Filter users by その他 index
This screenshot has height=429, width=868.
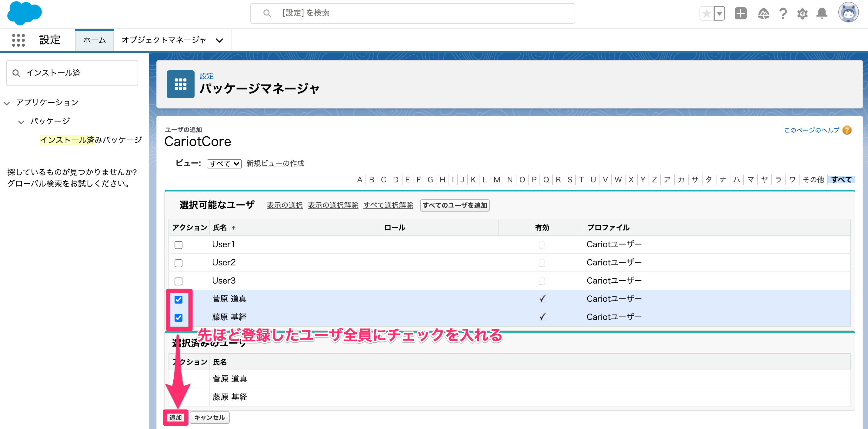pyautogui.click(x=813, y=179)
